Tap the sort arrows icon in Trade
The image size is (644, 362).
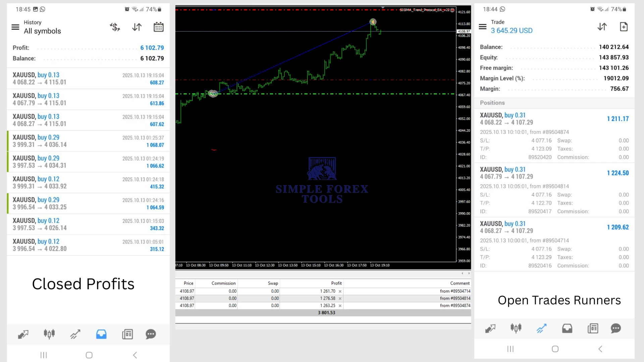pos(602,27)
